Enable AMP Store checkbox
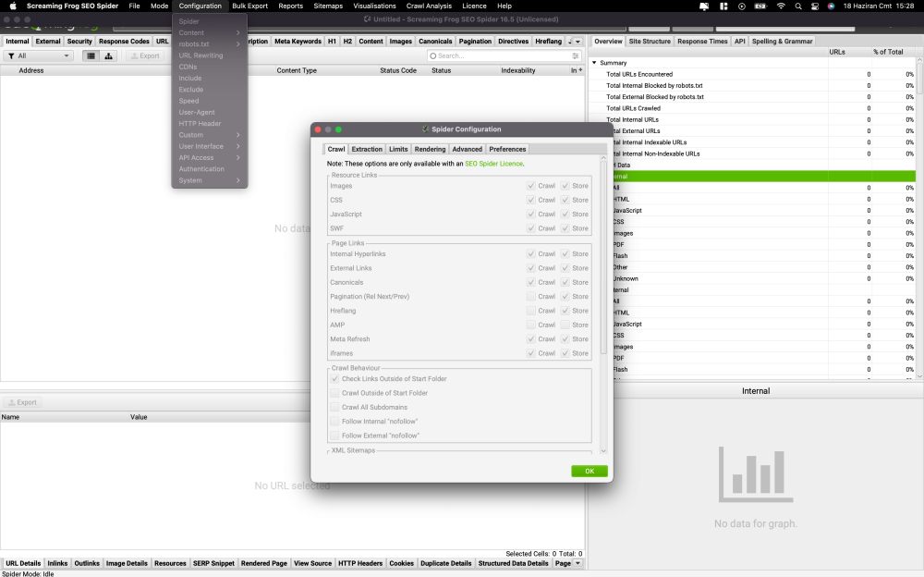924x577 pixels. (565, 325)
